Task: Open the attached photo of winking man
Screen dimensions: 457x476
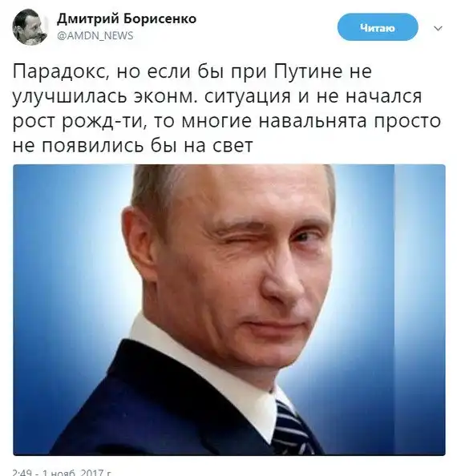Action: point(229,309)
